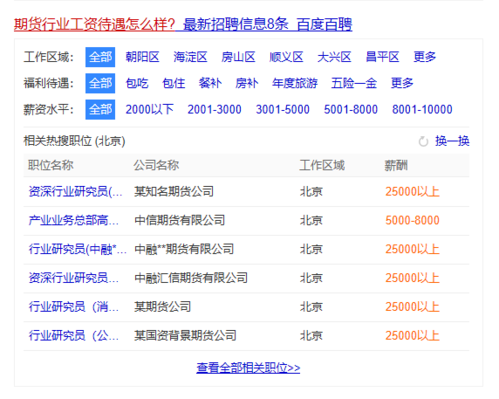The height and width of the screenshot is (399, 499).
Task: Open the 资深行业研究员... job at 中融汇信期货
Action: (x=73, y=278)
